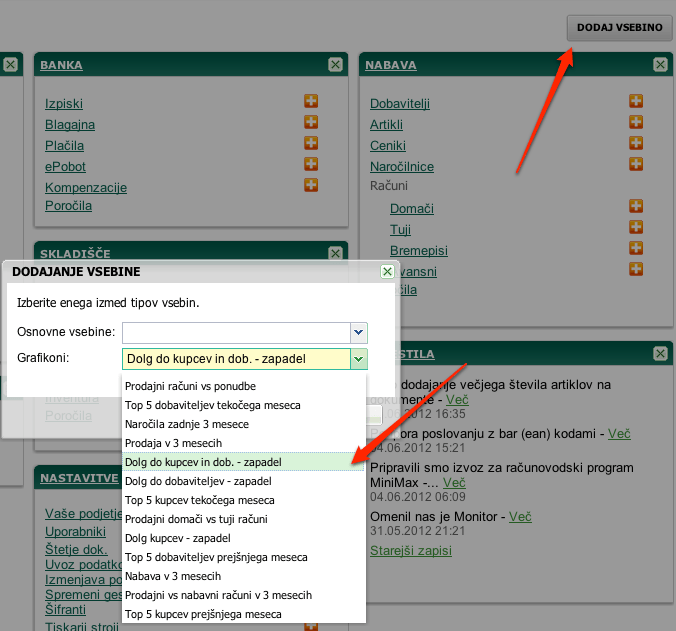
Task: Choose Top 5 kupcev tekočega meseca
Action: click(244, 500)
